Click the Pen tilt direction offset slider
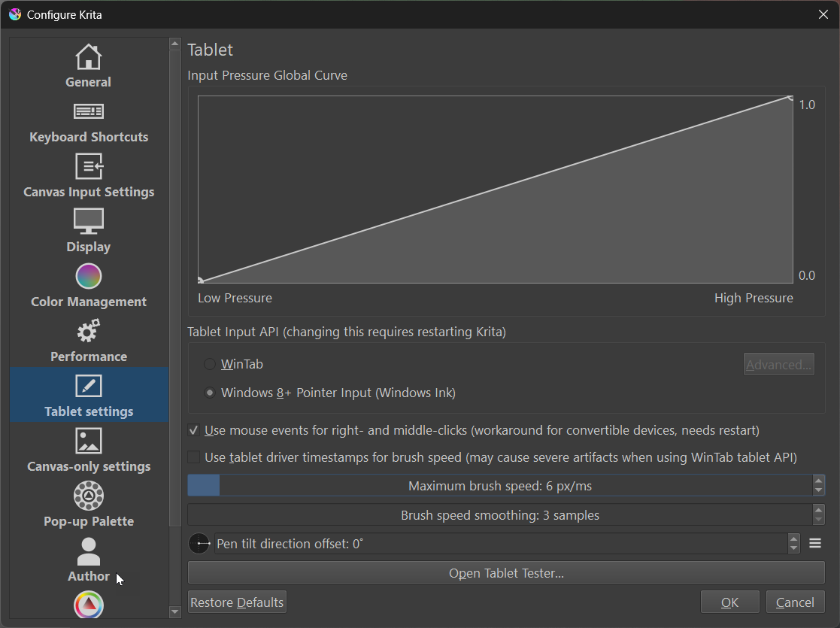The height and width of the screenshot is (628, 840). 502,543
